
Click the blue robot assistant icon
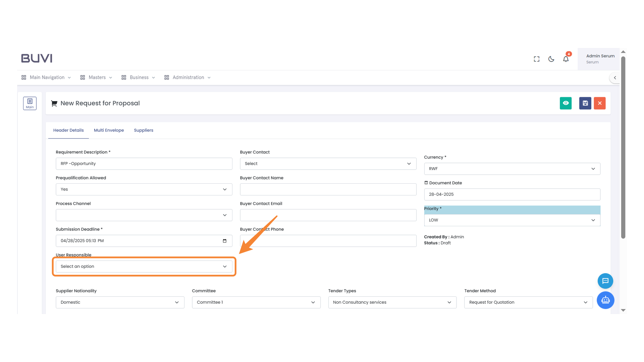(x=605, y=300)
